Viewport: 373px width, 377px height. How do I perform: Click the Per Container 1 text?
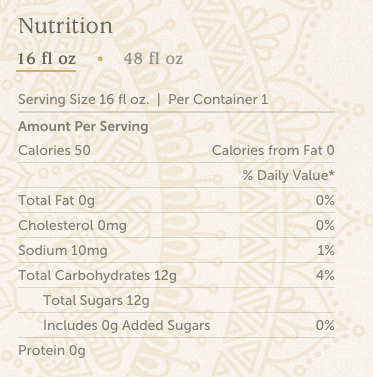[x=218, y=99]
